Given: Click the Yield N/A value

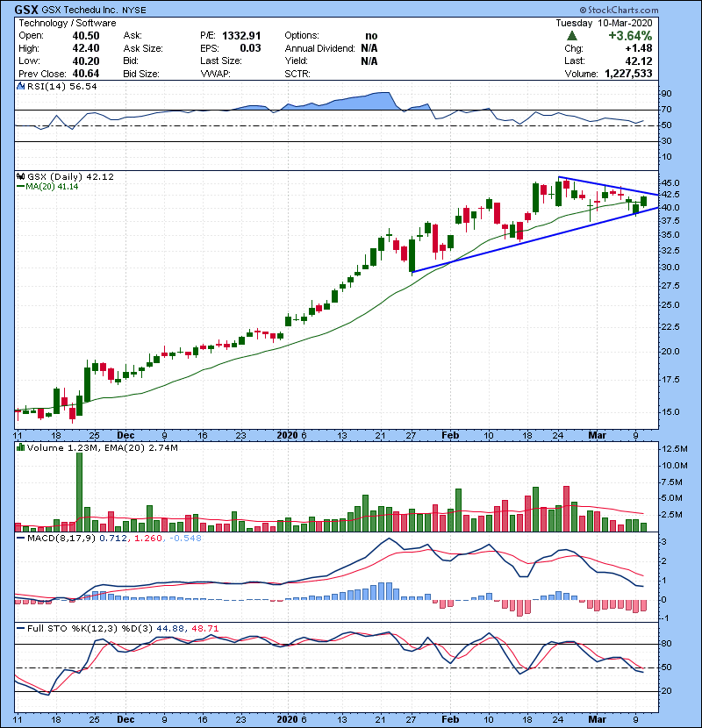Looking at the screenshot, I should coord(369,61).
